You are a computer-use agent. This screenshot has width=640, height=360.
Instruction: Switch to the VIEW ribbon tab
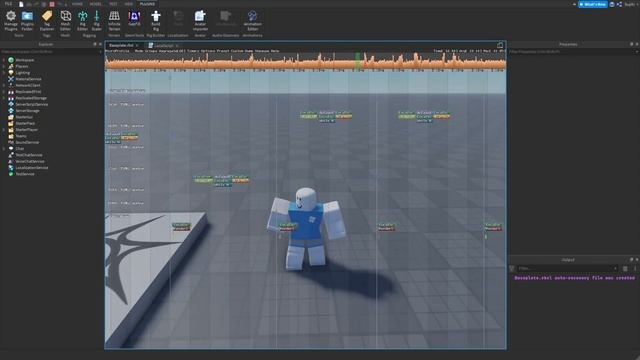pyautogui.click(x=129, y=4)
